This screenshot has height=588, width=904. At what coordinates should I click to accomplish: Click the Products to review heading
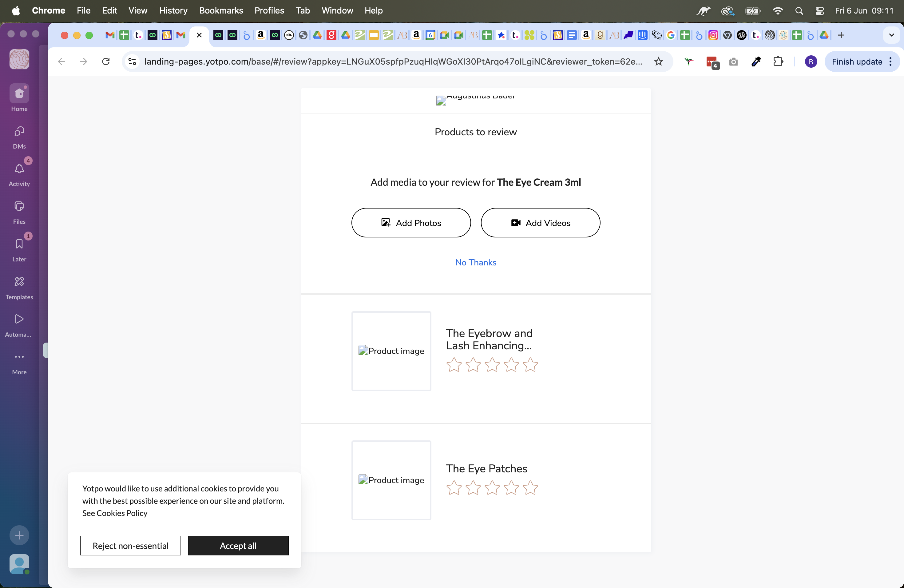(476, 132)
